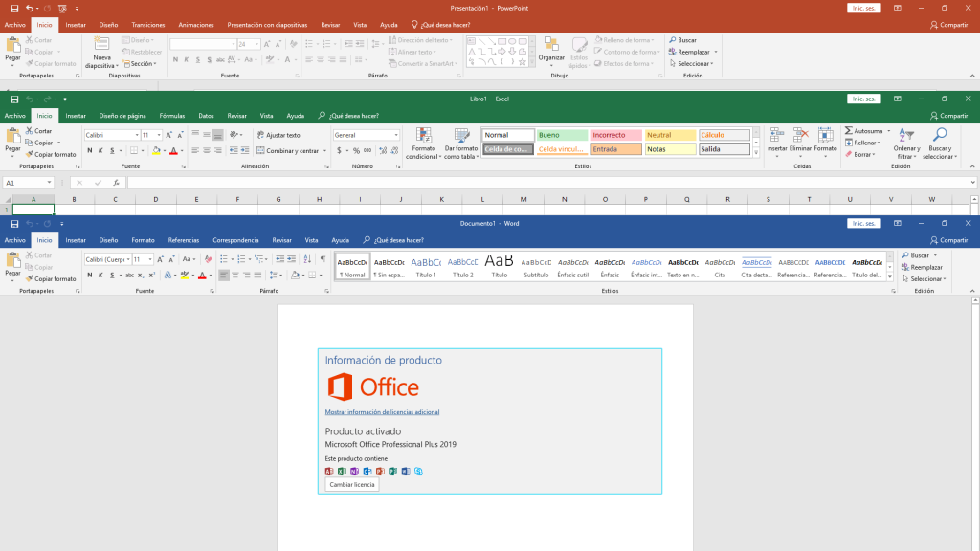Switch to Referencias tab in Word
Viewport: 980px width, 551px height.
(x=183, y=240)
